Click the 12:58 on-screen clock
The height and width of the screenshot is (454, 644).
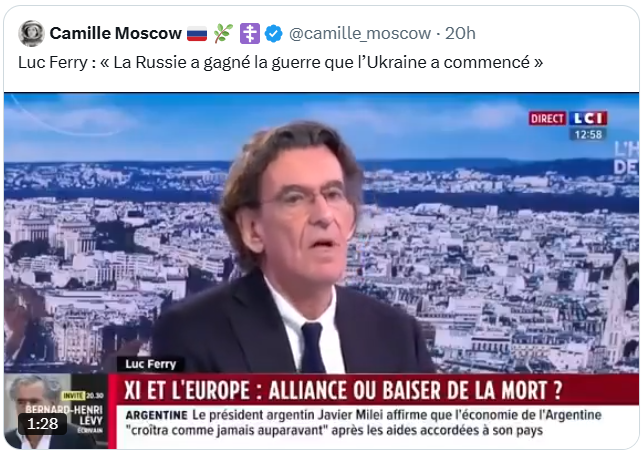click(x=588, y=134)
